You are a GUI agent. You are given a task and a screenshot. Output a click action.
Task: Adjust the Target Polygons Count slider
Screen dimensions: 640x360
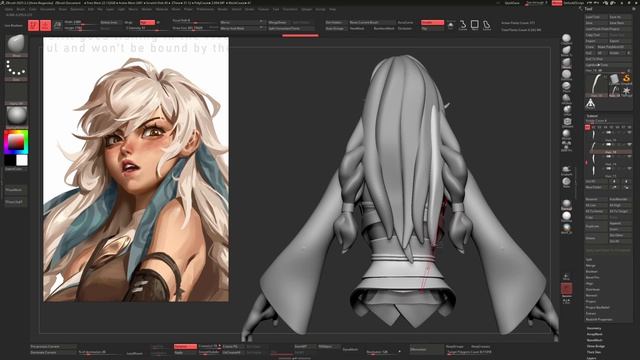(x=469, y=352)
